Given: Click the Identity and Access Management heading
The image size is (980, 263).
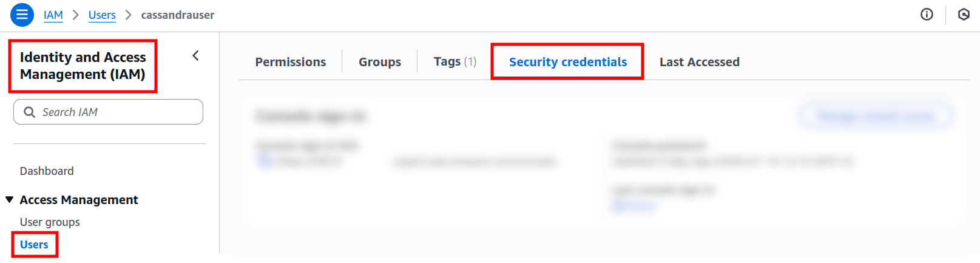Looking at the screenshot, I should [x=83, y=66].
